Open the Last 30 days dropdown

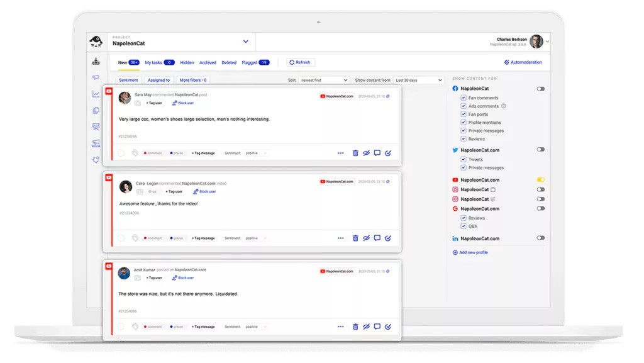pyautogui.click(x=418, y=80)
